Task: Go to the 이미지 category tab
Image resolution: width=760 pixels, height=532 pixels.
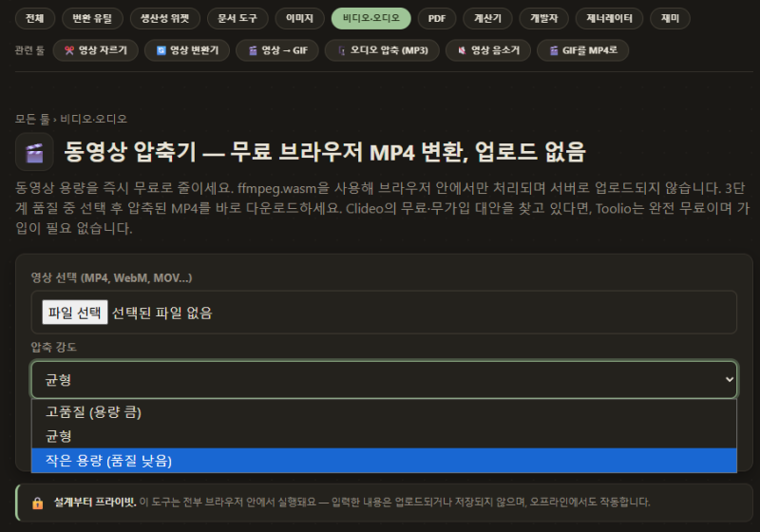Action: 299,18
